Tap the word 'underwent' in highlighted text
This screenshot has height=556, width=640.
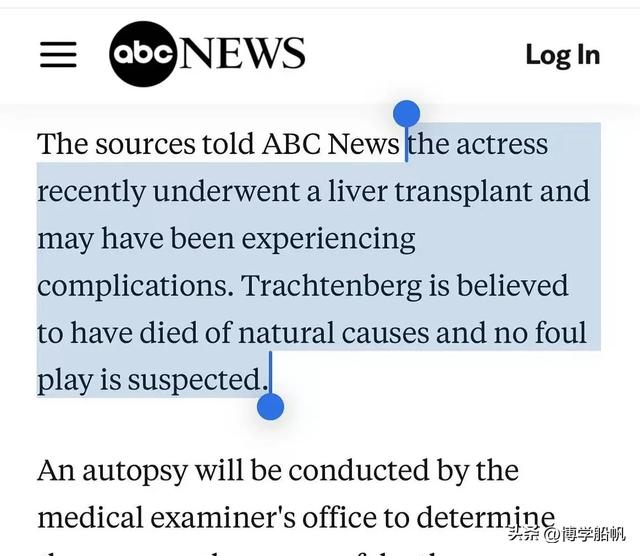(227, 191)
